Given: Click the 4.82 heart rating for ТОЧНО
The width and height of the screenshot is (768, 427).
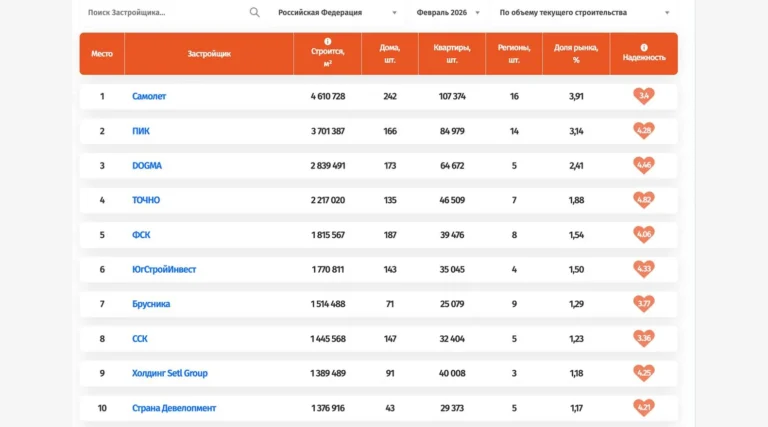Looking at the screenshot, I should point(644,200).
